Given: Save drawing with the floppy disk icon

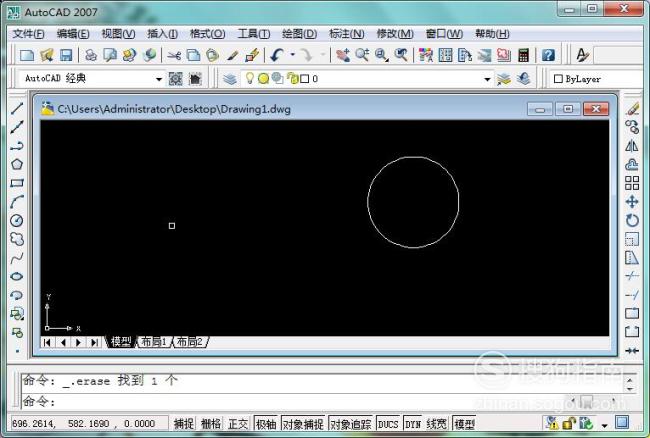Looking at the screenshot, I should pos(66,55).
